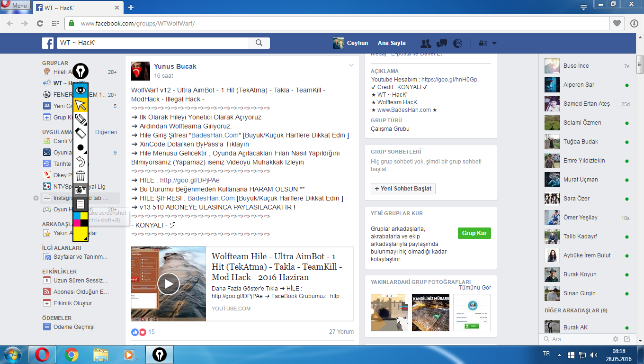The image size is (644, 364).
Task: Open the lined-page icon below the camera
Action: [80, 204]
